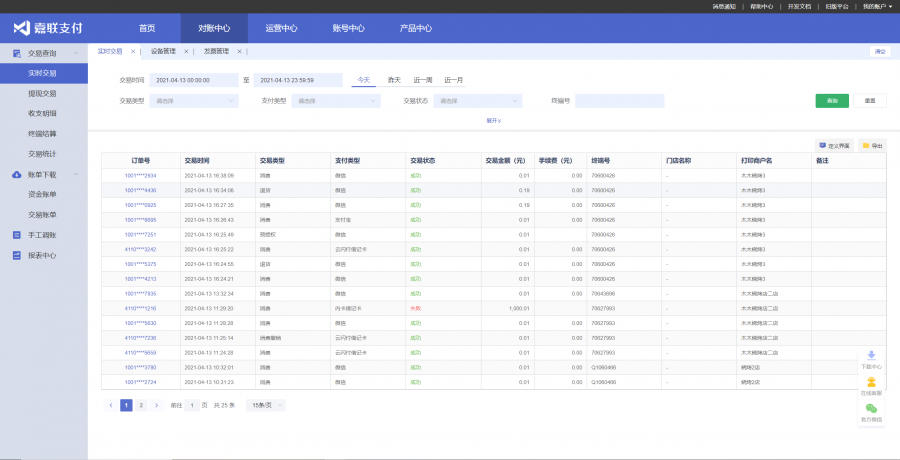Click the 重置 reset button
This screenshot has width=900, height=460.
(x=870, y=101)
